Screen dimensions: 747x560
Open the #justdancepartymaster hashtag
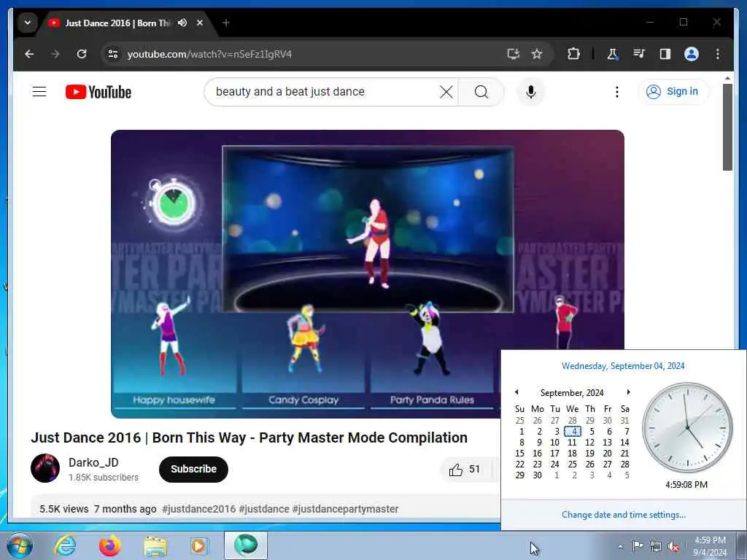[x=345, y=509]
